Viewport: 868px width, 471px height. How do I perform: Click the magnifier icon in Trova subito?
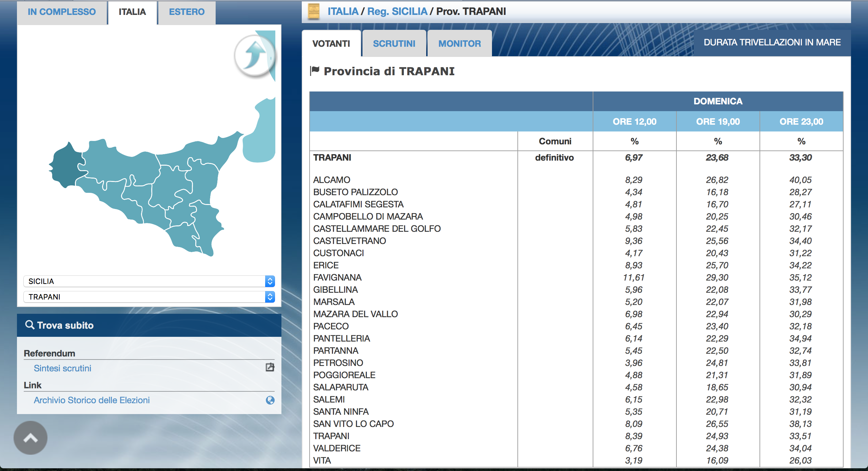[30, 325]
